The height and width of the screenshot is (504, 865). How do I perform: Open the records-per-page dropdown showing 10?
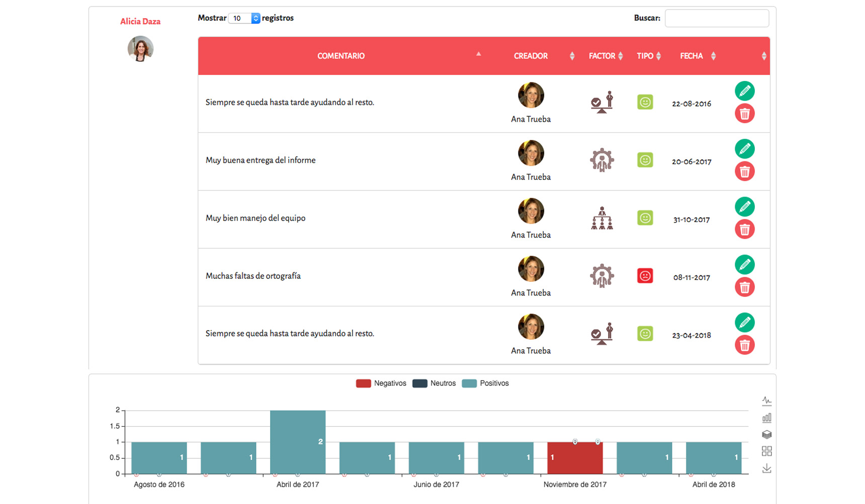[x=244, y=18]
